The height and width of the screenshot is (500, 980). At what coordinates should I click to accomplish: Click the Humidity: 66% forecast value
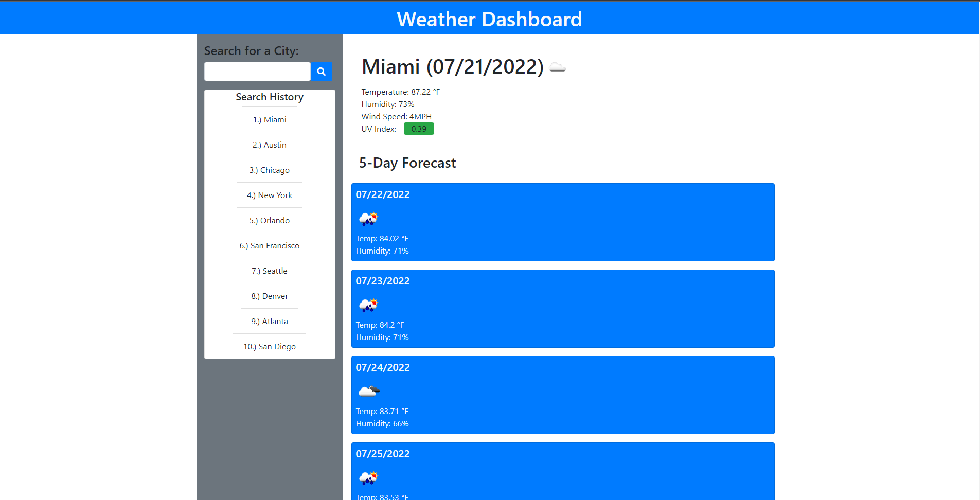382,423
